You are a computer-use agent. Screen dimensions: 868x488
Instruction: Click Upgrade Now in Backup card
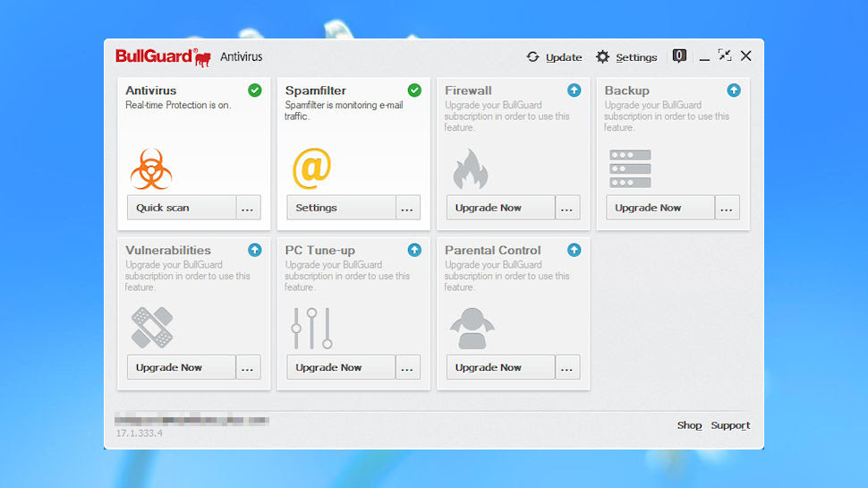click(x=660, y=208)
